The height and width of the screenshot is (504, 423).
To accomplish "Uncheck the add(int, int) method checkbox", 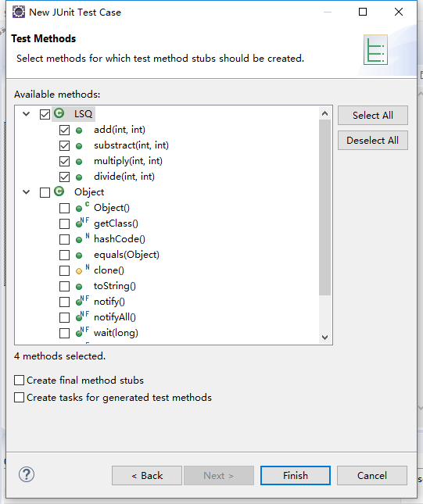I will tap(64, 130).
